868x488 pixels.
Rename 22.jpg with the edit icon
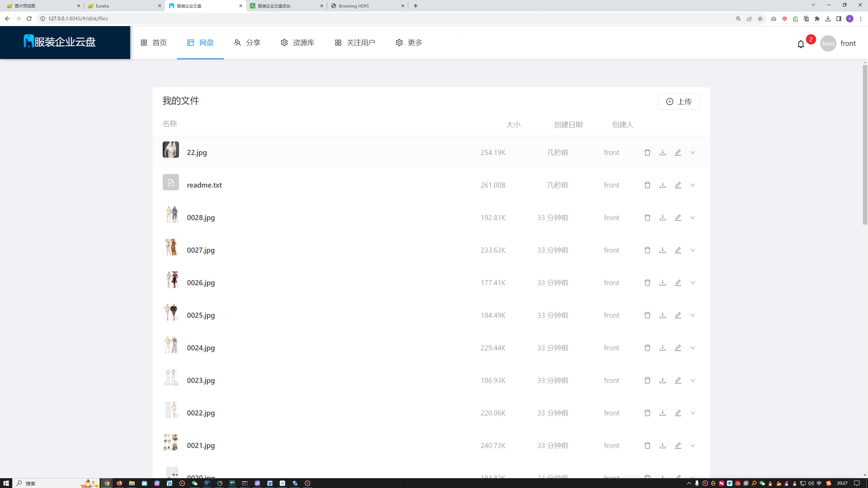(678, 152)
